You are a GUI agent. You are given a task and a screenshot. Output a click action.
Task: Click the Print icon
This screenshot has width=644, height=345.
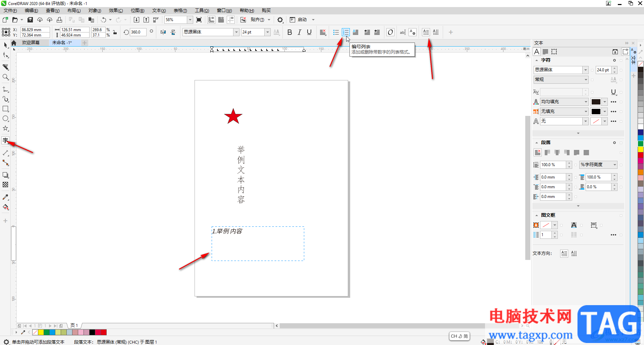pyautogui.click(x=59, y=20)
